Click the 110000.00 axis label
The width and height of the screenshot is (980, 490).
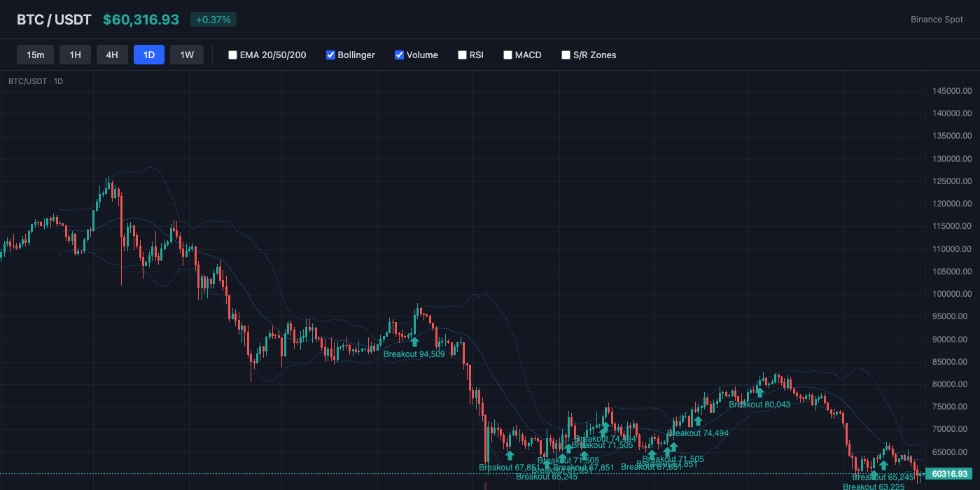[x=952, y=249]
